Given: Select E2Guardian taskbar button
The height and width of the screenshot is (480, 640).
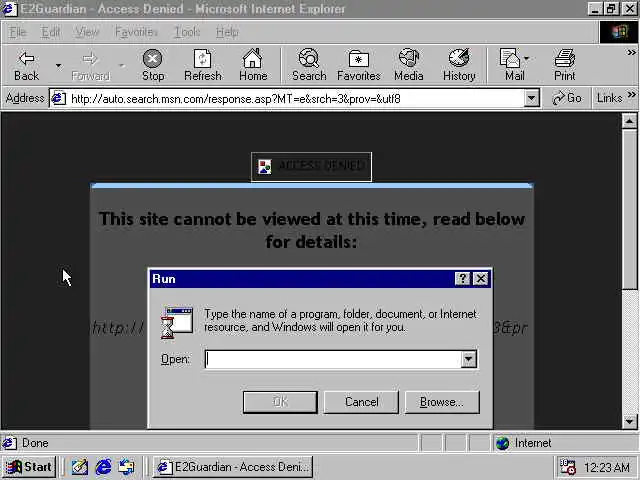Looking at the screenshot, I should [233, 467].
